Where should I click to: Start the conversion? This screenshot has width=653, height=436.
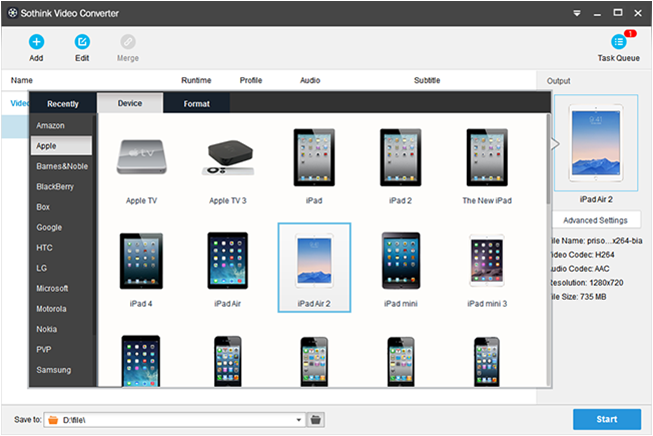(607, 419)
